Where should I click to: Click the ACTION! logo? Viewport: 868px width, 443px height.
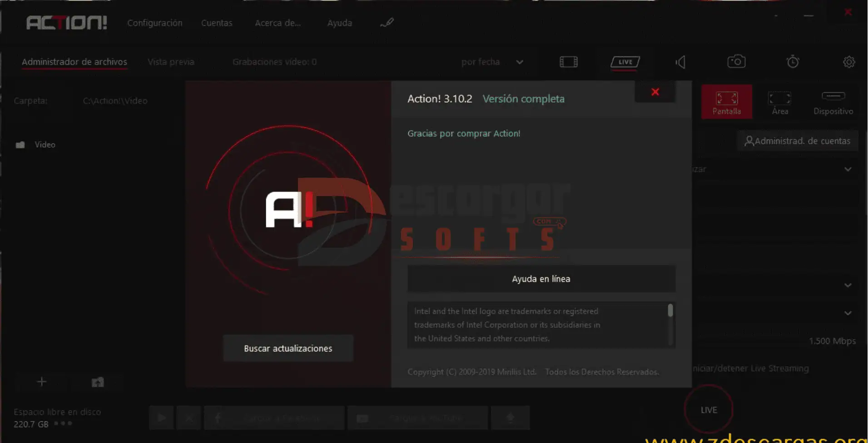[66, 23]
